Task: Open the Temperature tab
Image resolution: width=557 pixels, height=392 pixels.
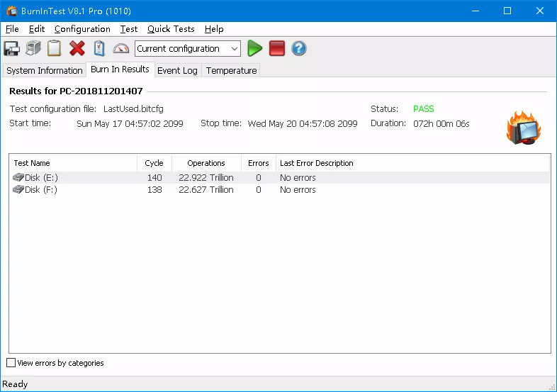Action: [231, 71]
